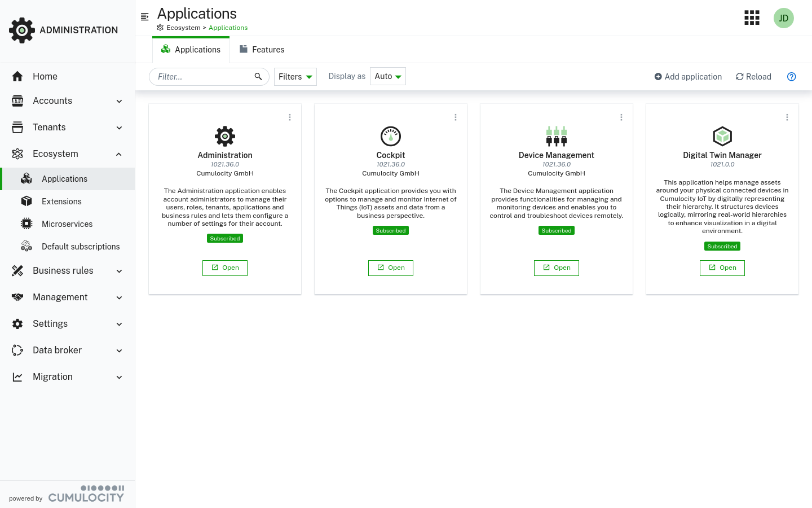This screenshot has height=508, width=812.
Task: Select the Applications tab
Action: (x=191, y=49)
